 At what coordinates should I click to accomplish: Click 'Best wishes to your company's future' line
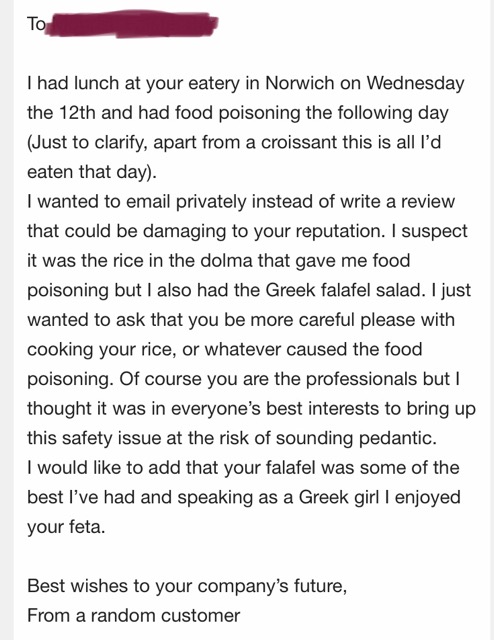tap(187, 587)
